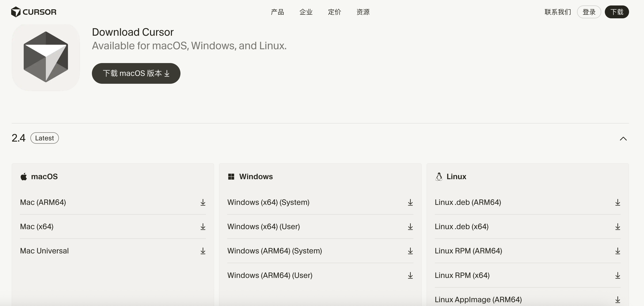The height and width of the screenshot is (306, 644).
Task: Click download icon for Linux RPM (x64)
Action: point(617,276)
